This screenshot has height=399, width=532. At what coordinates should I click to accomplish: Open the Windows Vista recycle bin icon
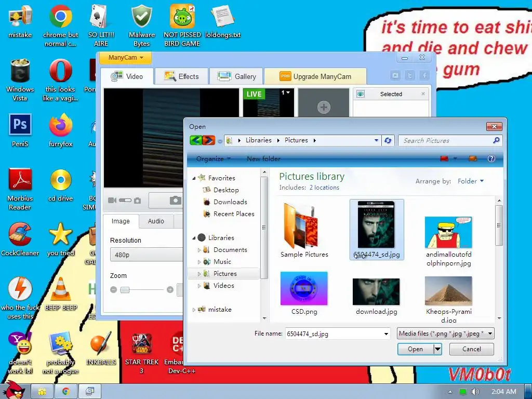pyautogui.click(x=20, y=80)
